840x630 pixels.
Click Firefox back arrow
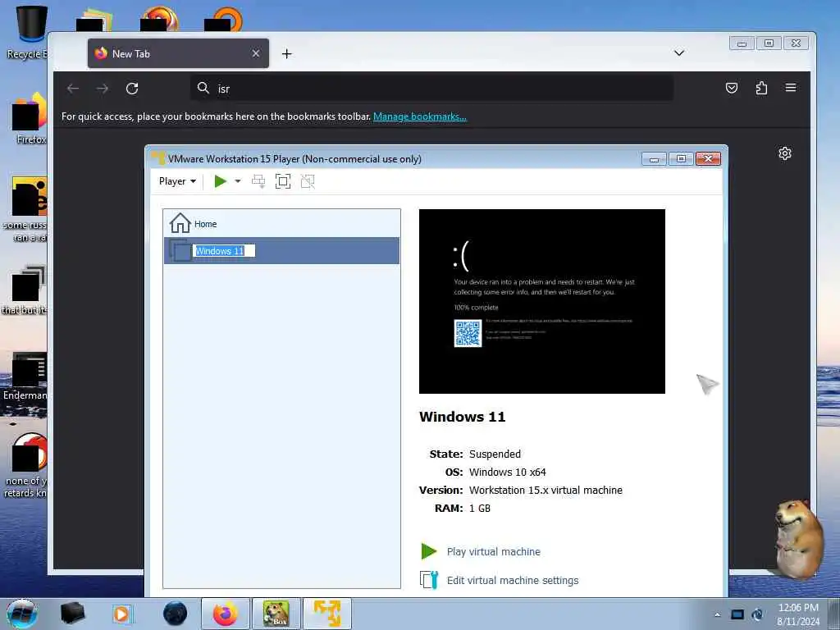click(73, 89)
